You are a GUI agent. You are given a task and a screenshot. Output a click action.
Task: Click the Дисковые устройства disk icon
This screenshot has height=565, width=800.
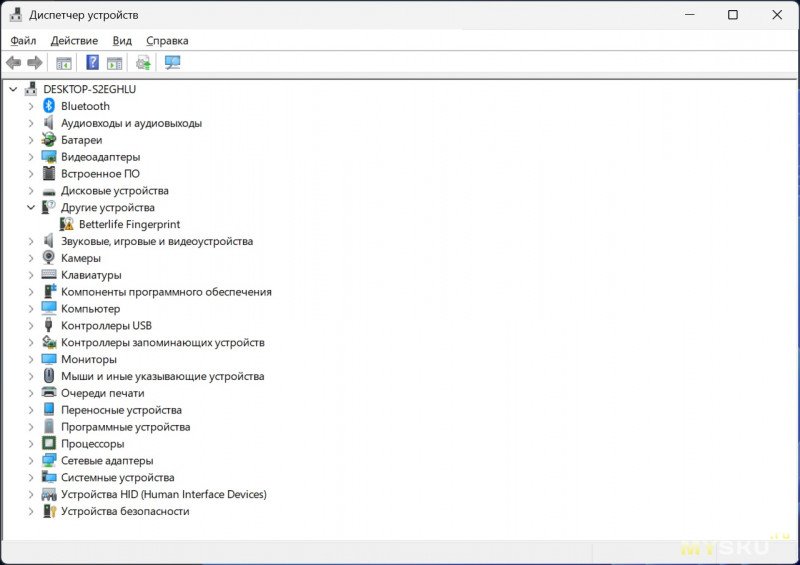point(48,191)
